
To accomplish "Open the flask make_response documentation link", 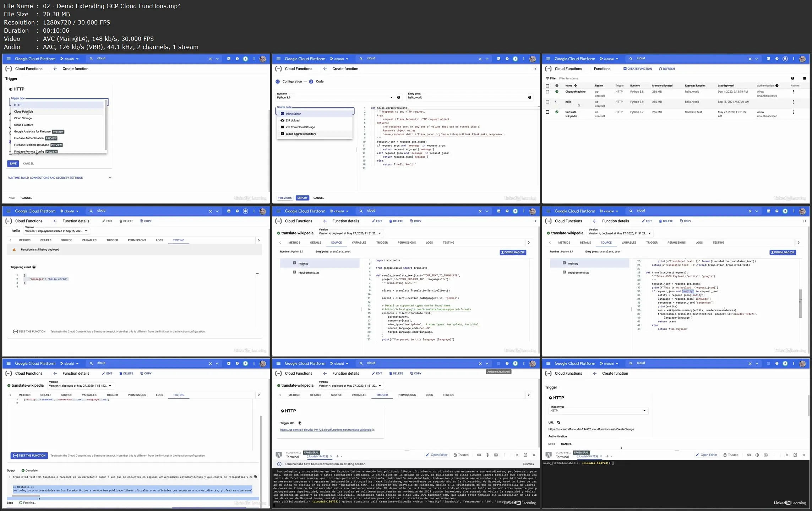I will (x=454, y=135).
